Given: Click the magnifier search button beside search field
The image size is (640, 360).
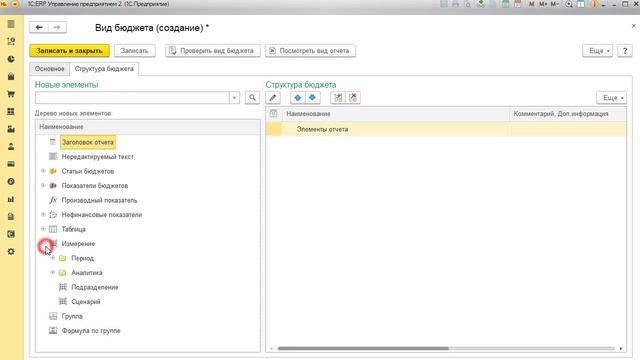Looking at the screenshot, I should pyautogui.click(x=252, y=98).
